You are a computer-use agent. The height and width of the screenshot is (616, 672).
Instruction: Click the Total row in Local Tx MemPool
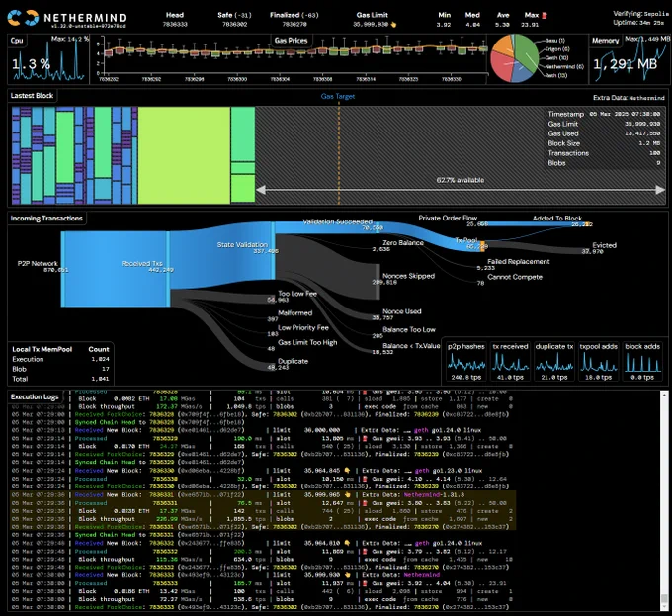[x=60, y=379]
